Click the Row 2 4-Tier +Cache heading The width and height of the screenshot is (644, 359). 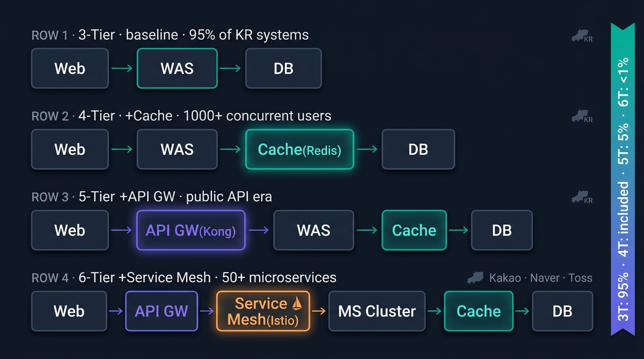(x=181, y=116)
